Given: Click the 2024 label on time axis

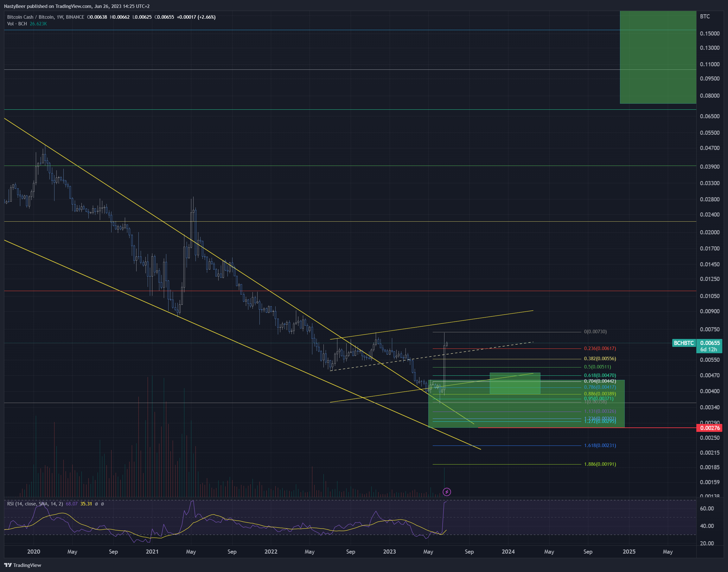Looking at the screenshot, I should (508, 552).
